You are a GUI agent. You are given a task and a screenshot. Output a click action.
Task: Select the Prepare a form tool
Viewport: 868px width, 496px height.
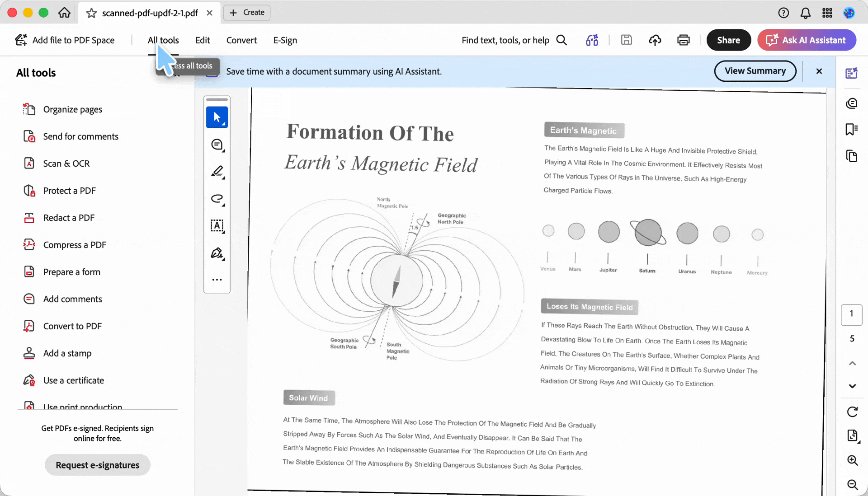[62, 272]
